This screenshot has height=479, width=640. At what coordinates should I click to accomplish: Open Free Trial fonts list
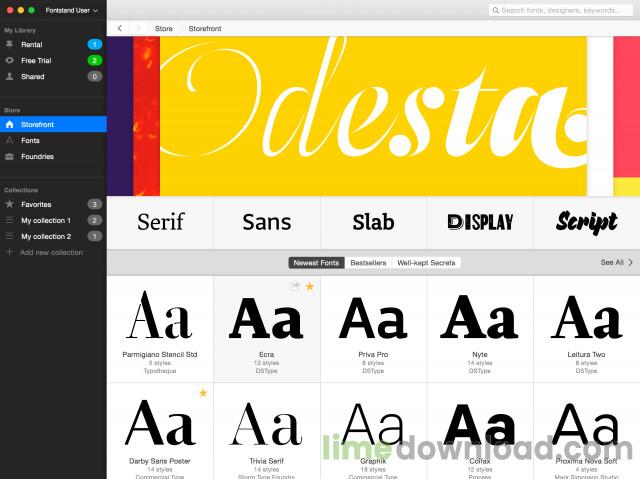(36, 60)
